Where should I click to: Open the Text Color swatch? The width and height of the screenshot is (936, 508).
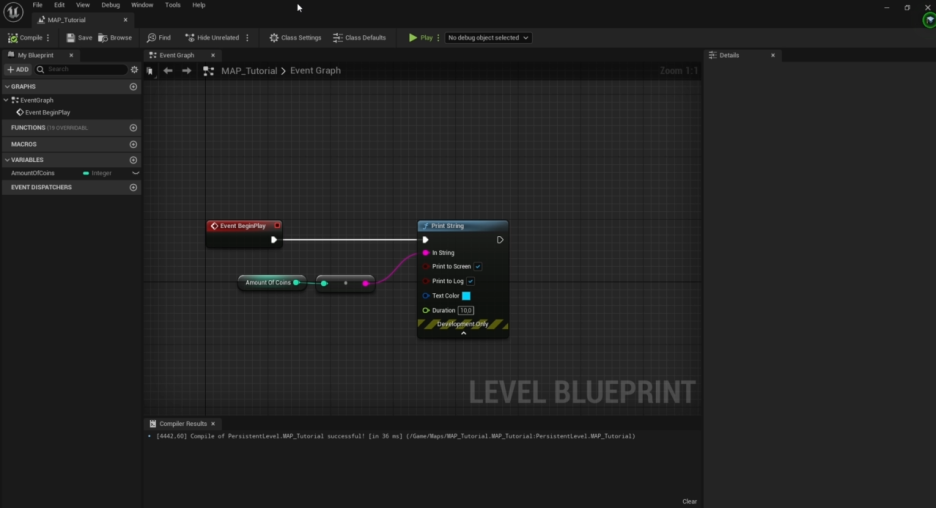(466, 295)
